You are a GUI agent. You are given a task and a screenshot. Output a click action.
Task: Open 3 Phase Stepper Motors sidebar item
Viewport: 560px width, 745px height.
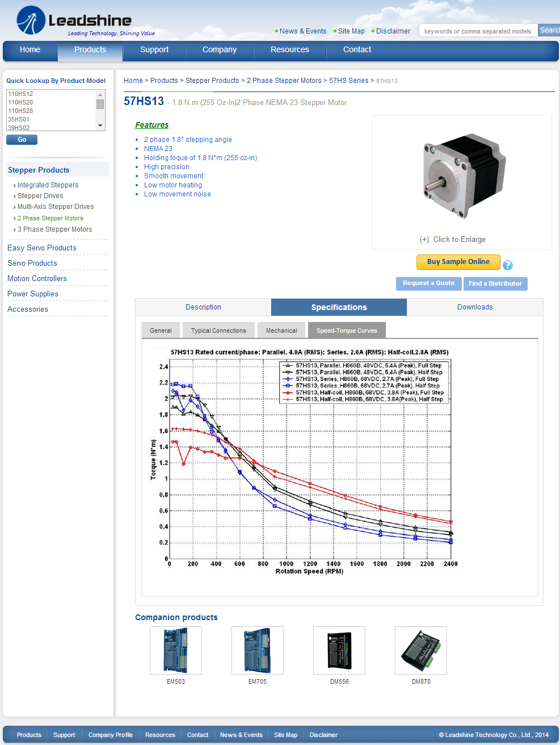[54, 229]
